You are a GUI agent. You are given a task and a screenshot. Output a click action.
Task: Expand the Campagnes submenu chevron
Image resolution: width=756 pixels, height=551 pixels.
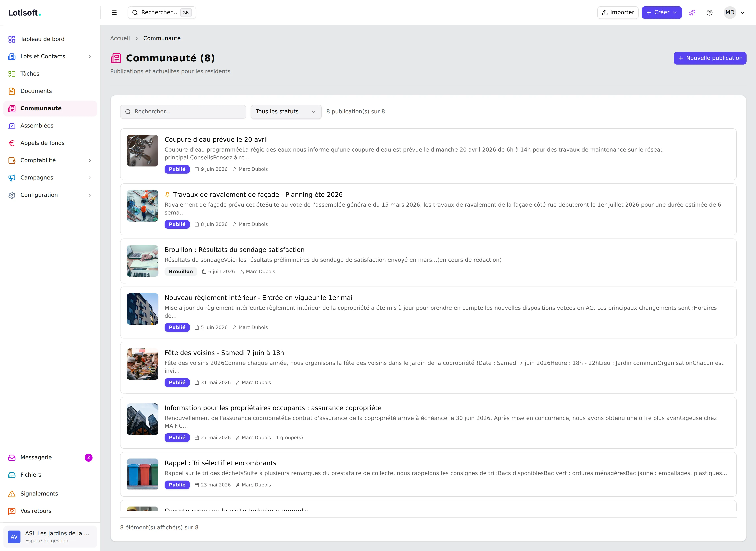[x=89, y=178]
